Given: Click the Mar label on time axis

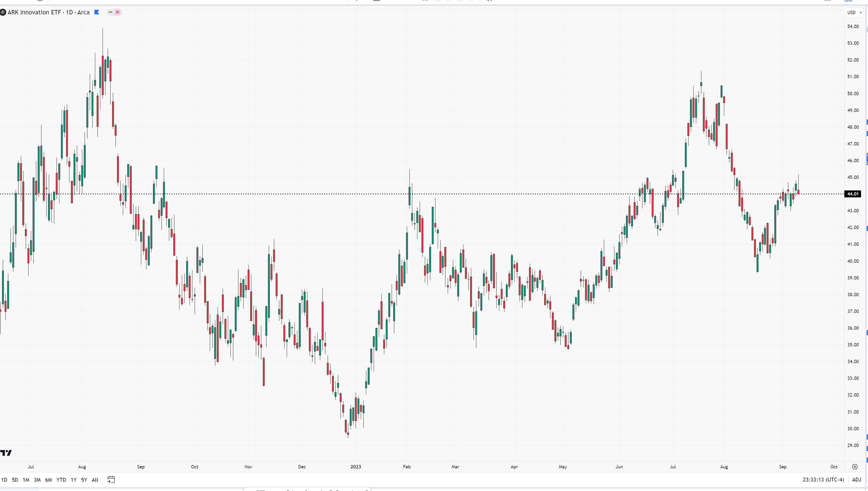Looking at the screenshot, I should (455, 467).
